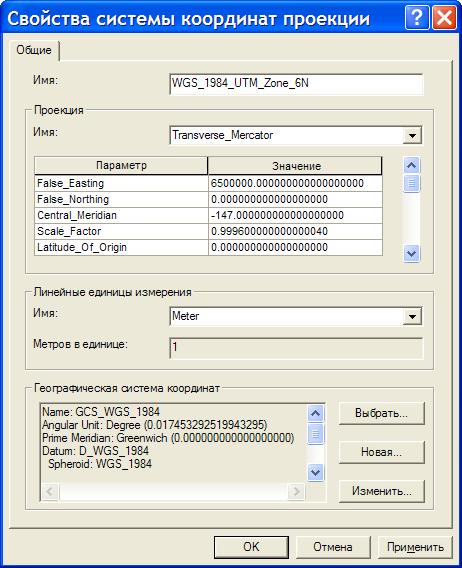
Task: Click geographic system box scroll down arrow
Action: 316,473
